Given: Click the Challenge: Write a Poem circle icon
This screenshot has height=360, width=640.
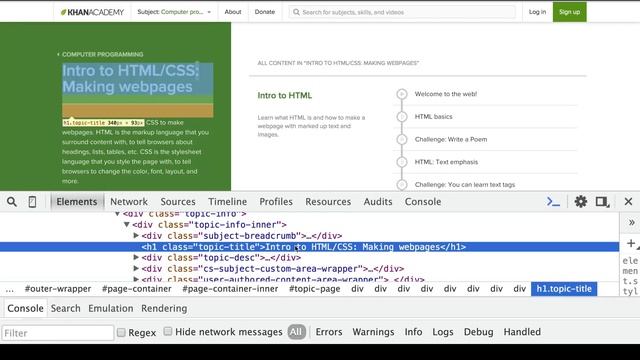Looking at the screenshot, I should (x=402, y=139).
